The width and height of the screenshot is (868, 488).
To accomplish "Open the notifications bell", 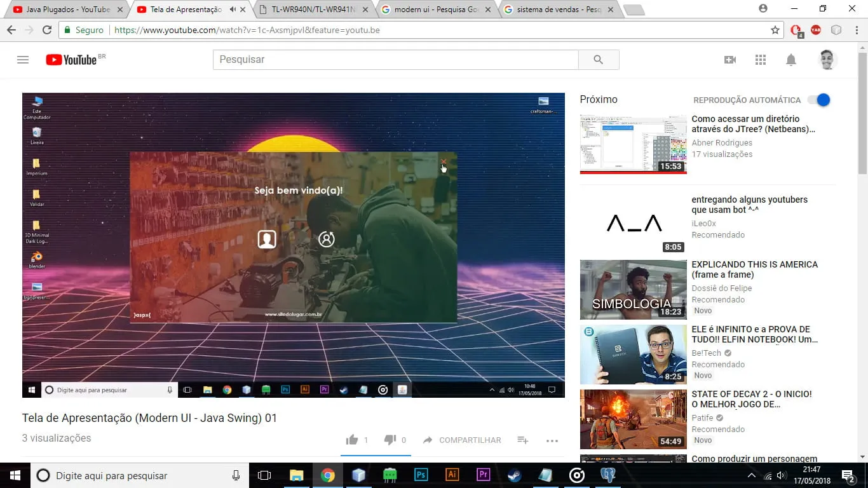I will tap(791, 60).
